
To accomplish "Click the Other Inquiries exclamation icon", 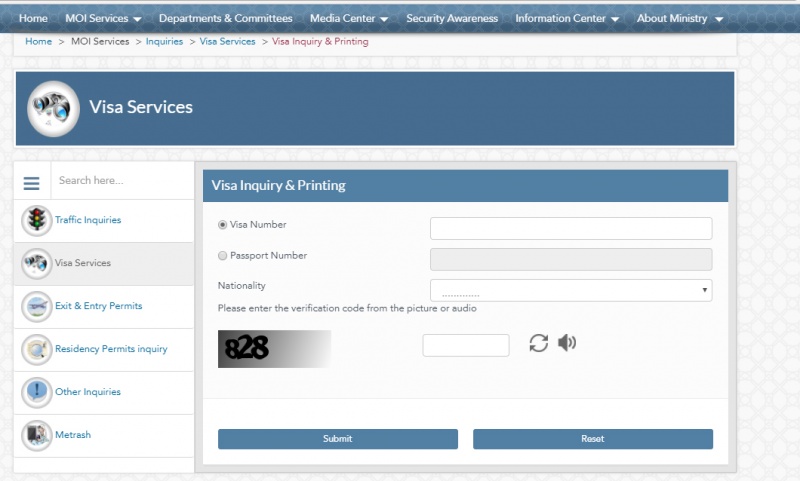I will tap(37, 392).
